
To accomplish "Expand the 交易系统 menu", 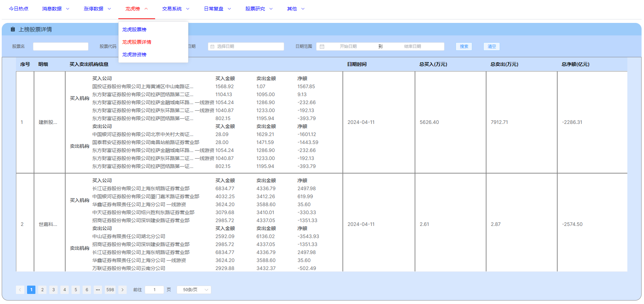I will (176, 9).
